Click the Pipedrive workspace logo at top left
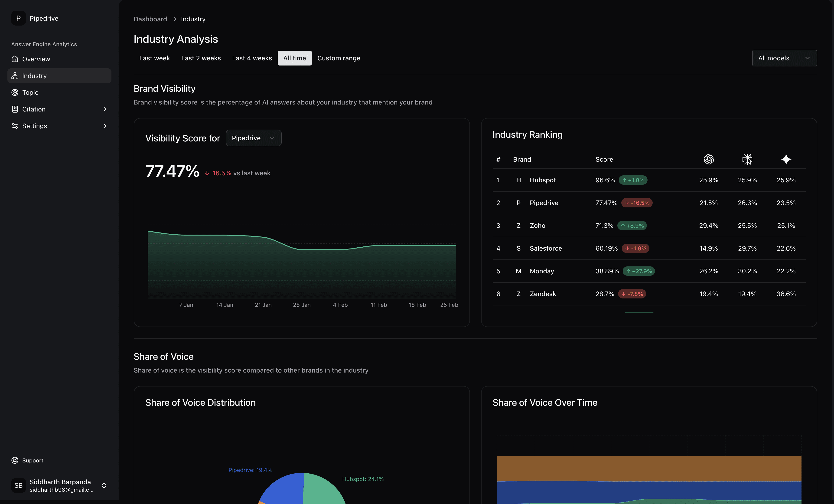 [x=18, y=18]
